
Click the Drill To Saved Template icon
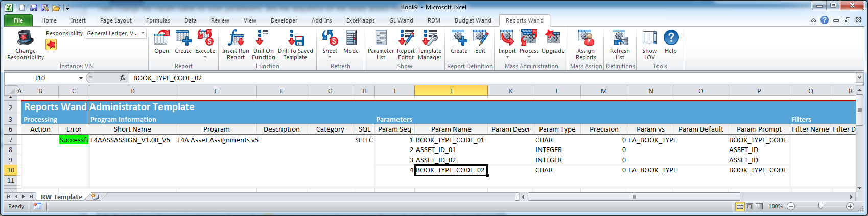coord(295,38)
